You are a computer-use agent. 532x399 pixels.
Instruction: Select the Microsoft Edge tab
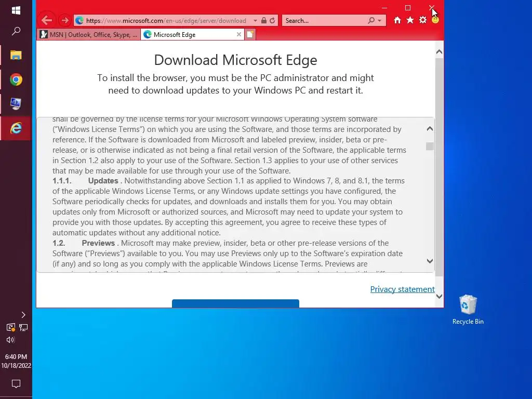coord(192,35)
